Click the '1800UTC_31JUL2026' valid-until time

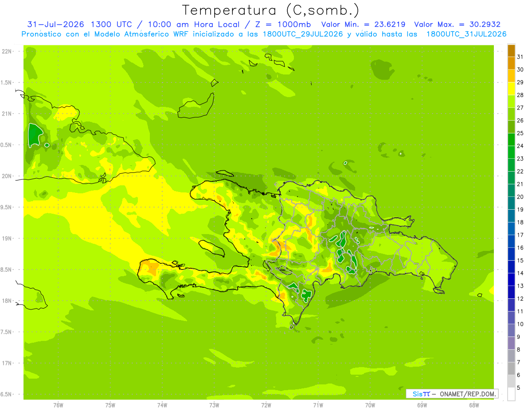click(466, 34)
